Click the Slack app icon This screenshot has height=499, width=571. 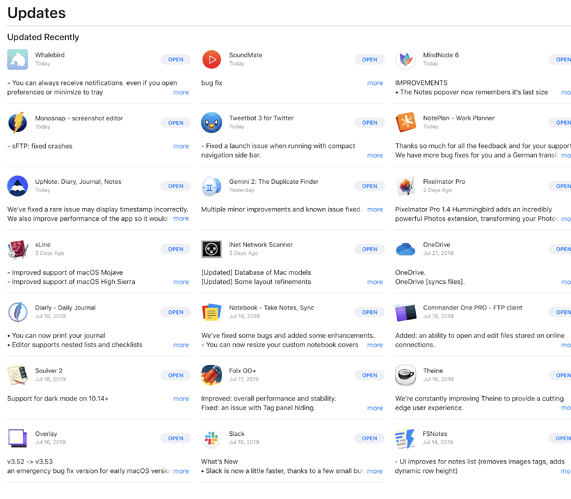click(212, 438)
